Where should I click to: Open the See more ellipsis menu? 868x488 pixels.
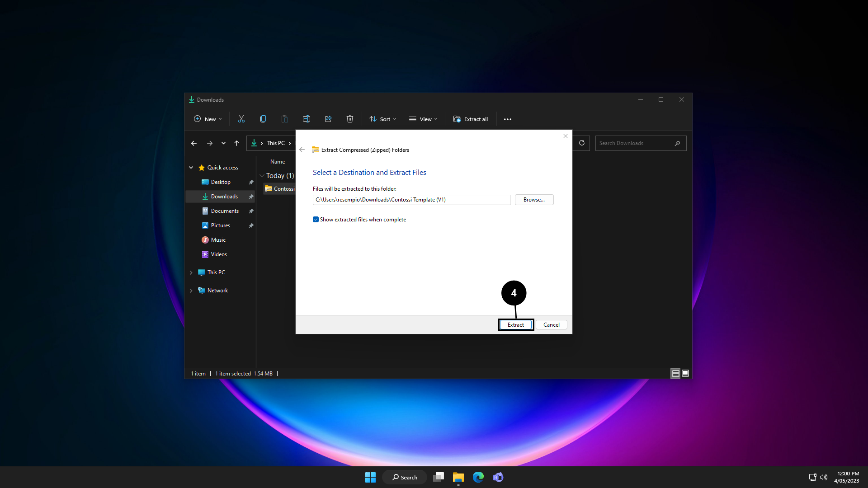tap(508, 119)
